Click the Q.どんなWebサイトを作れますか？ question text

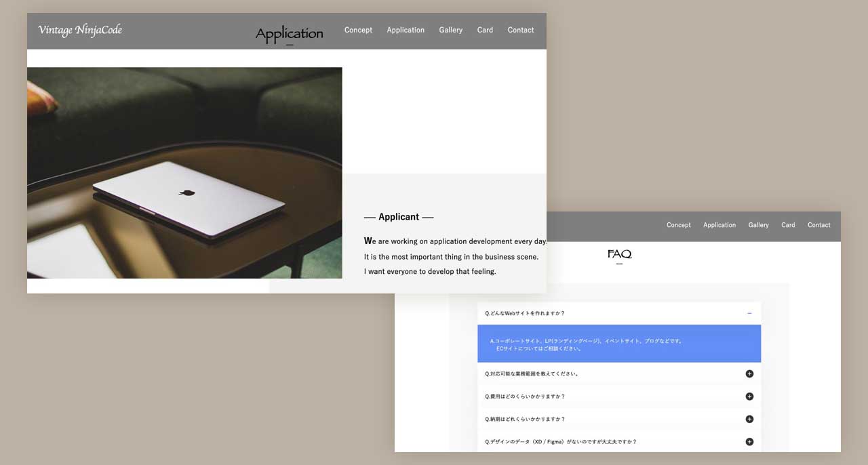click(525, 313)
